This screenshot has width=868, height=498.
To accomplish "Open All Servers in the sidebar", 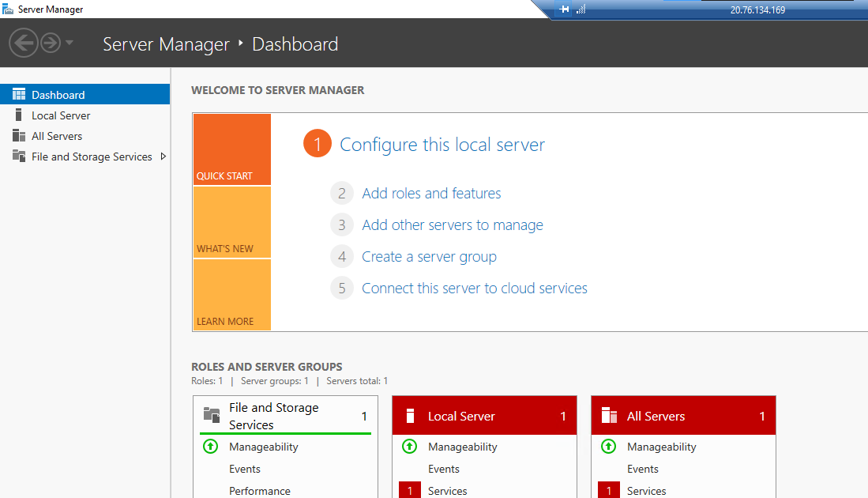I will (56, 136).
